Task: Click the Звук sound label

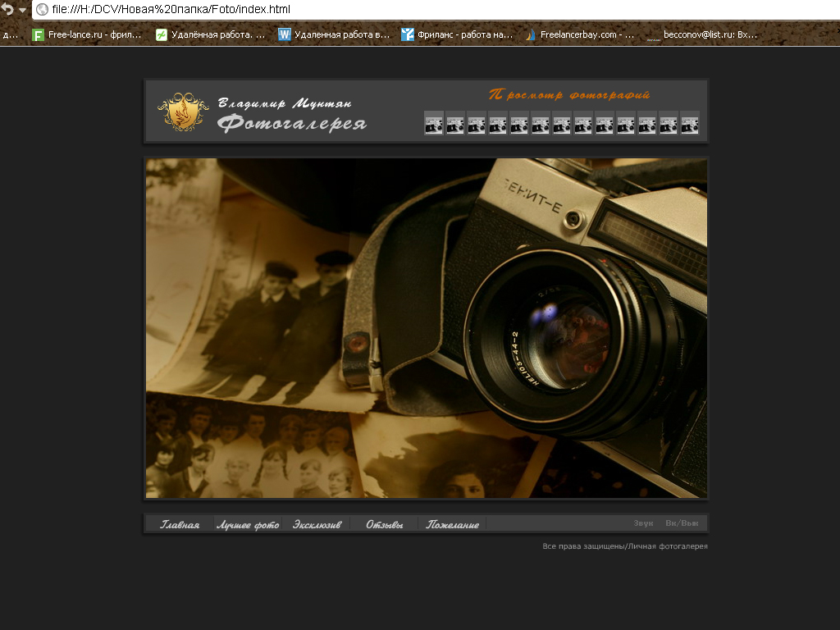Action: tap(643, 523)
